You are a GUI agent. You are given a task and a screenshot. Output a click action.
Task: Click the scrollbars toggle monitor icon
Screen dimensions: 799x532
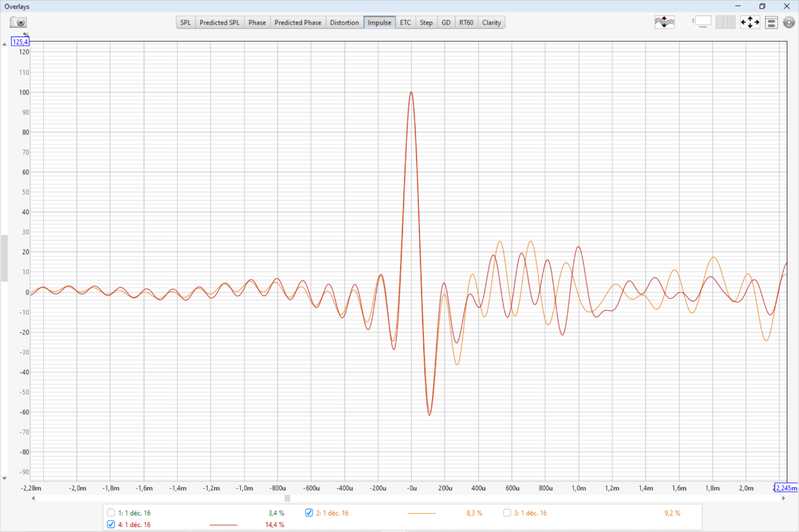click(702, 22)
